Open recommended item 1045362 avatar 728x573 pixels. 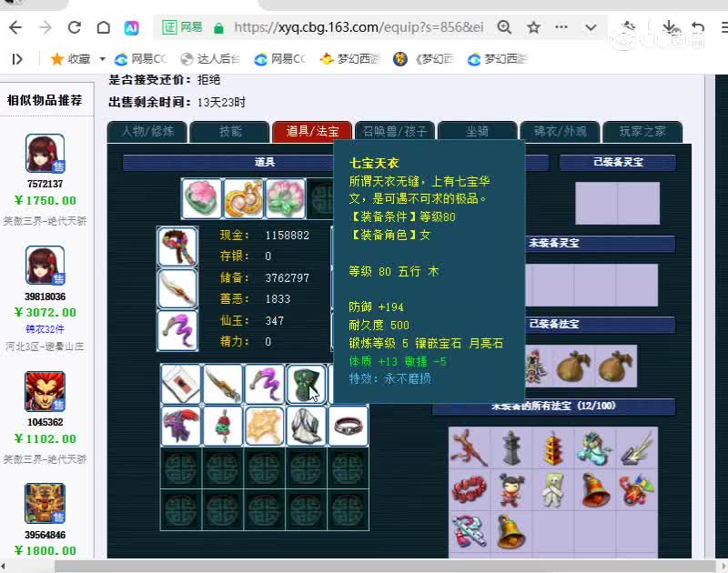(45, 391)
